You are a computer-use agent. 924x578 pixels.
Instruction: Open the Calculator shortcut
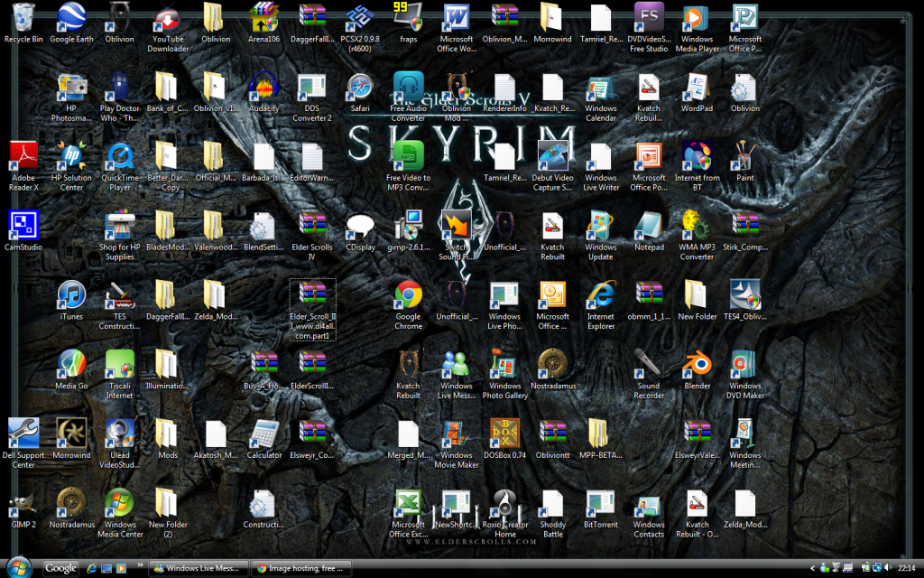[263, 434]
